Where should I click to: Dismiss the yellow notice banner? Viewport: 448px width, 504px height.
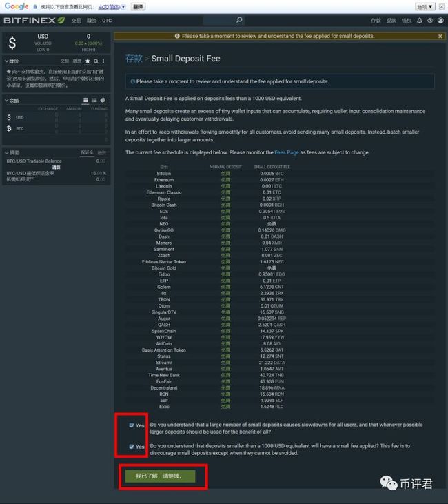pos(440,37)
